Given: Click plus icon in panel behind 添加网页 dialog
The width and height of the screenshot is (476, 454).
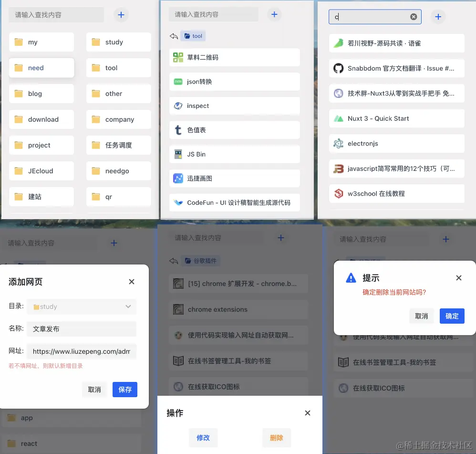Looking at the screenshot, I should 114,243.
